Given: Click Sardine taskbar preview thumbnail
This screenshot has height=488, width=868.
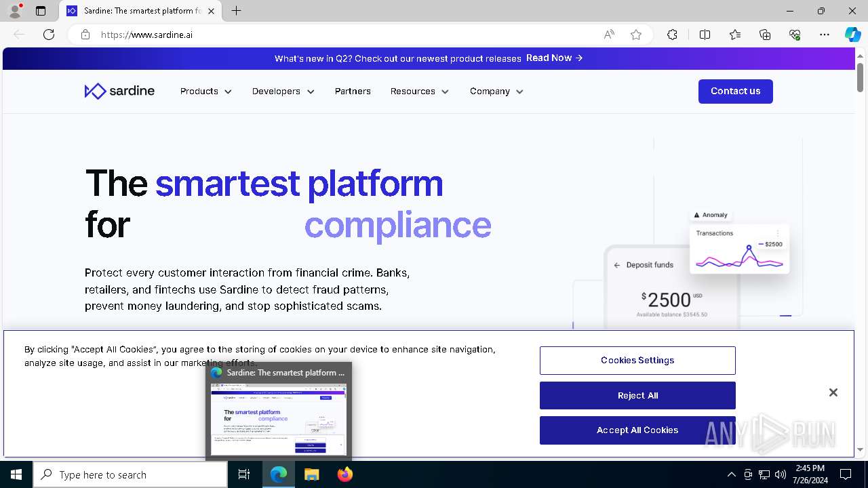Looking at the screenshot, I should [279, 418].
